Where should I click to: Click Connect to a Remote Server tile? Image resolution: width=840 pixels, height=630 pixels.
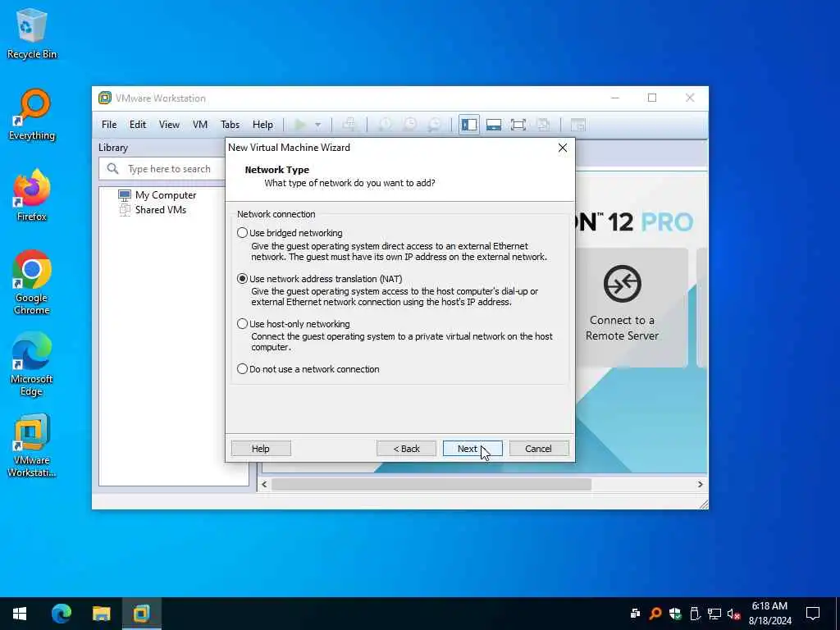pos(622,307)
